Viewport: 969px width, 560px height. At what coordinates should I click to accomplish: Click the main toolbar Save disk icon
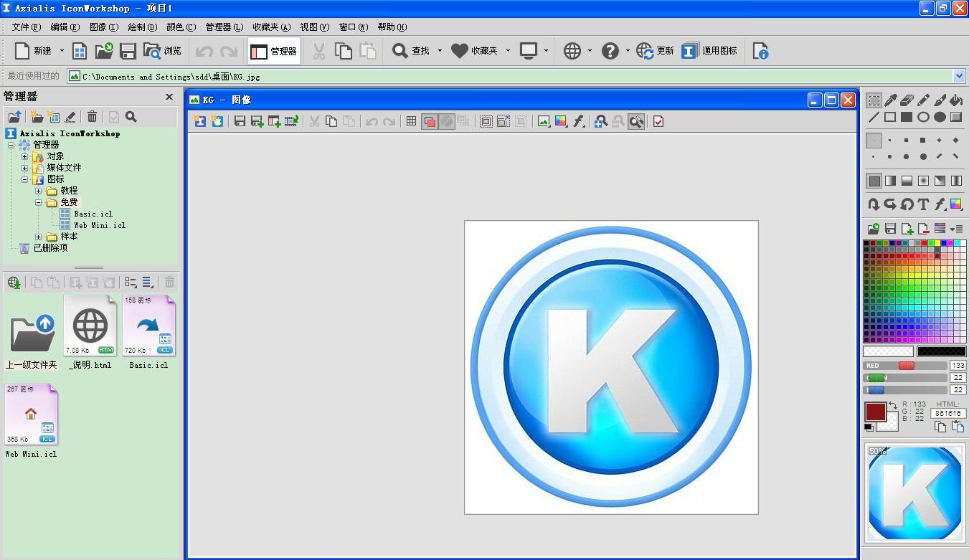coord(128,51)
